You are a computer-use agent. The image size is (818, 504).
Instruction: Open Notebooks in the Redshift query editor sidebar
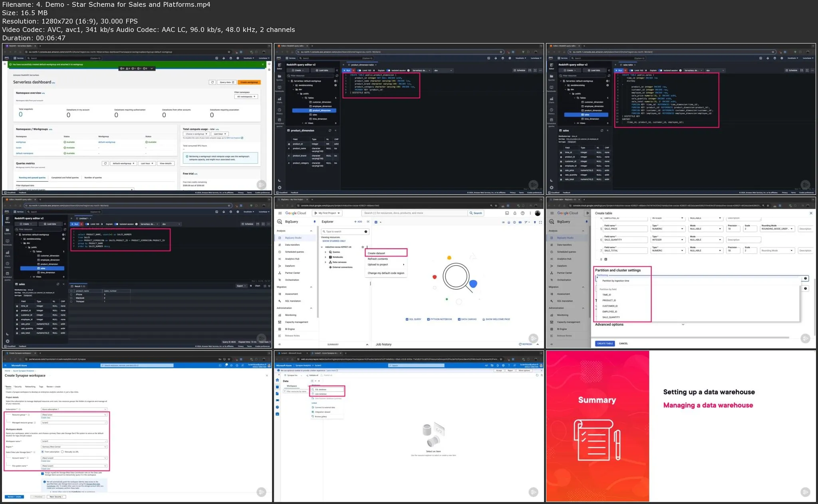(x=280, y=88)
